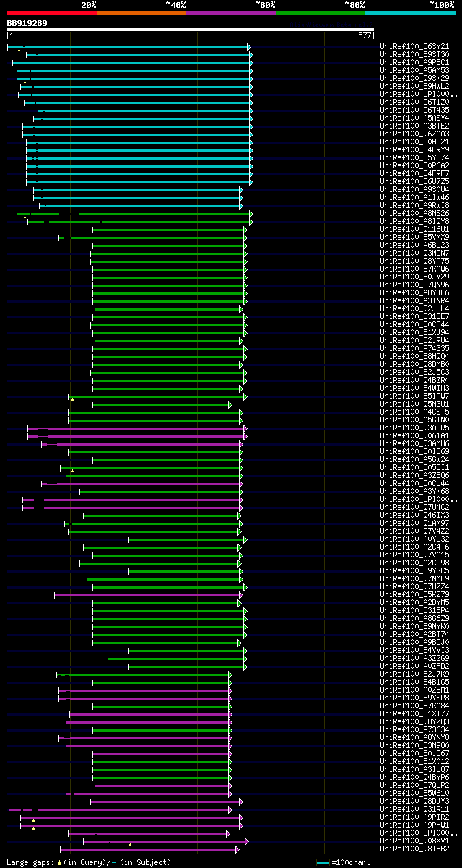Click the cyan alignment bar for A3BTE2
Screen dimensions: 462x868
[x=137, y=126]
